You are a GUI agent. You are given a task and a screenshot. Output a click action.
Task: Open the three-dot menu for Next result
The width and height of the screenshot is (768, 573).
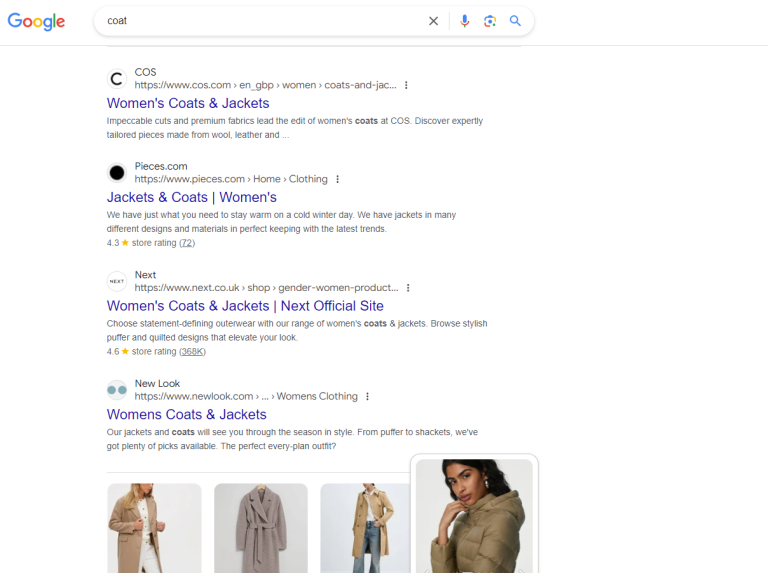(x=408, y=288)
